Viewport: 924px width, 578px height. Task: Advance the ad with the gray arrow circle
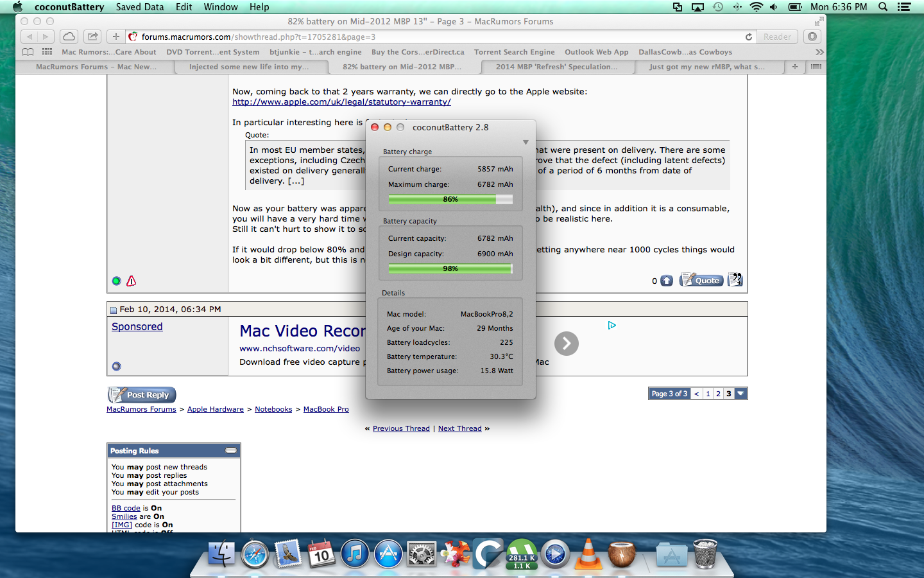567,344
